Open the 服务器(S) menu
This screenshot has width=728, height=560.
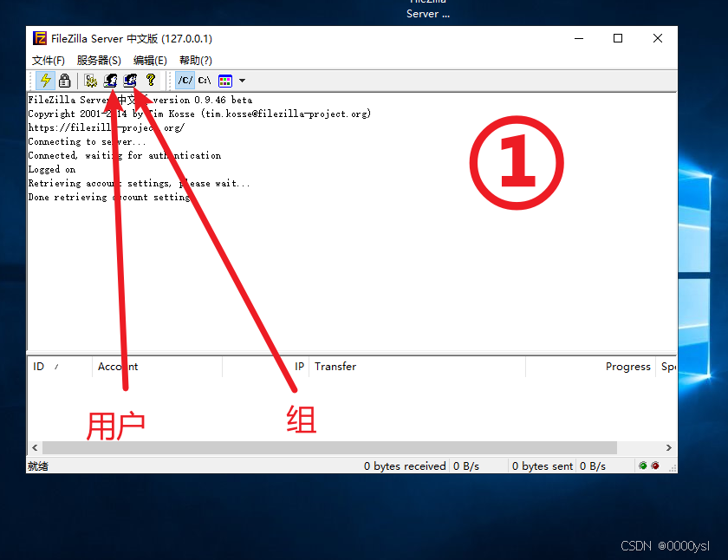point(99,61)
